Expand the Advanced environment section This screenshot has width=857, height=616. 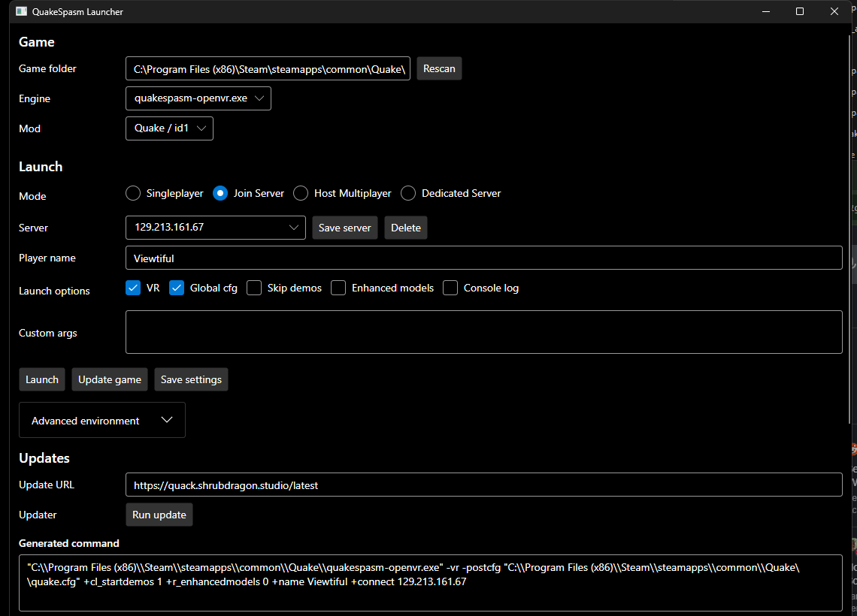point(102,420)
